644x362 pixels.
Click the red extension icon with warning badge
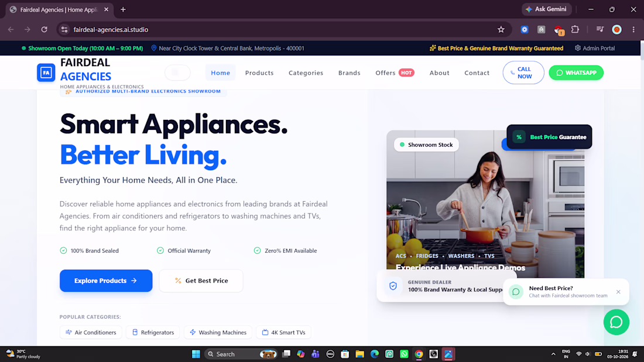point(558,30)
